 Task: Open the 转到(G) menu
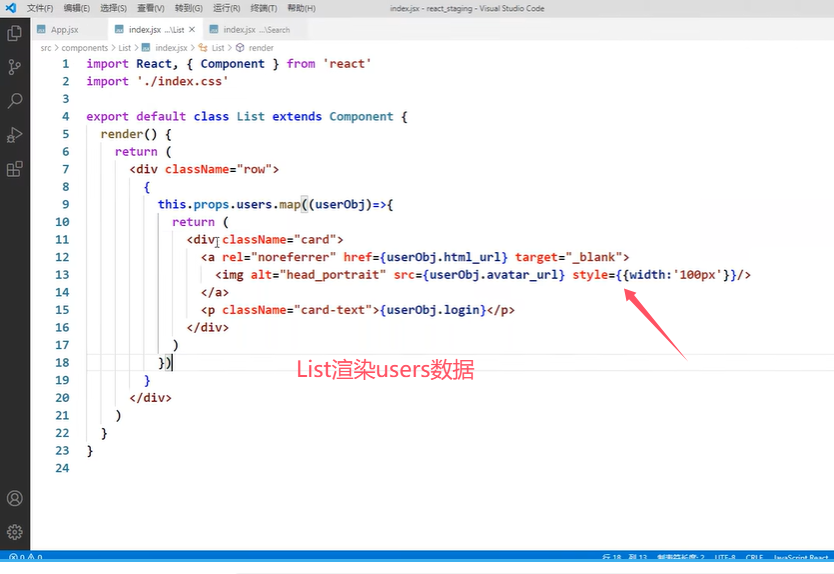click(x=188, y=8)
